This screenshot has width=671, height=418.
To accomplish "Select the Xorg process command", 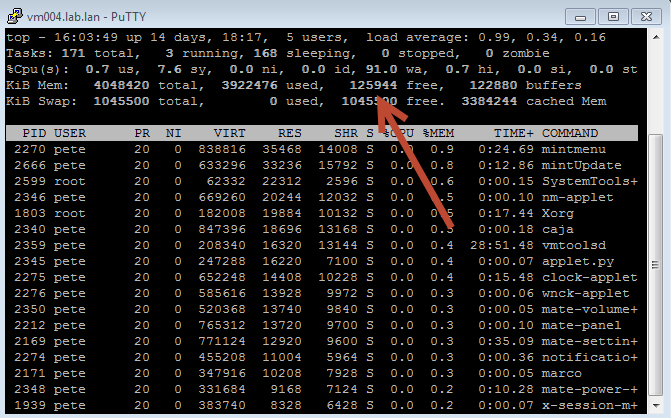I will pos(558,213).
